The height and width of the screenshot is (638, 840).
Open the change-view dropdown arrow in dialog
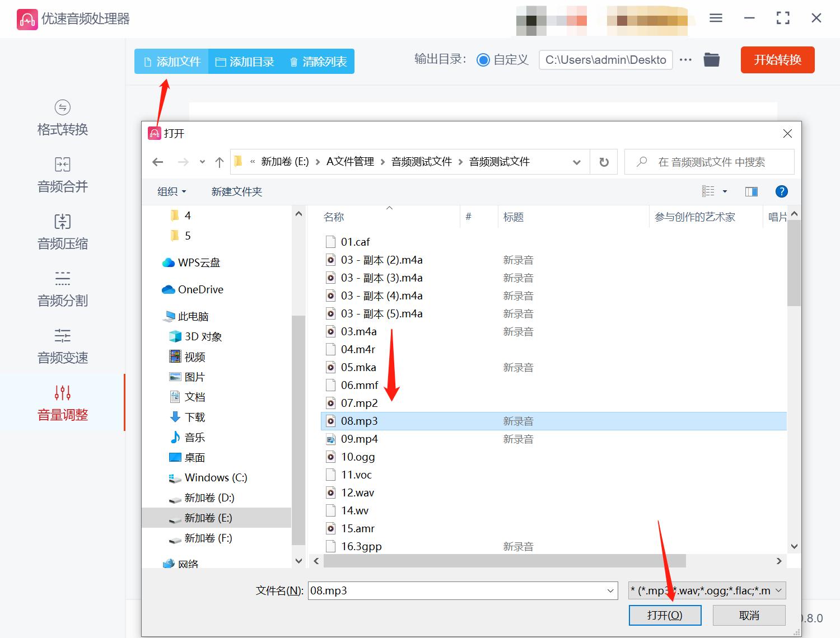[725, 191]
